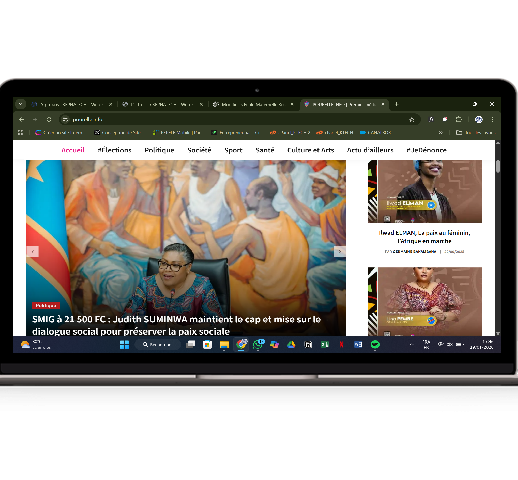The height and width of the screenshot is (480, 518).
Task: Open the Chrome three-dot menu
Action: point(492,119)
